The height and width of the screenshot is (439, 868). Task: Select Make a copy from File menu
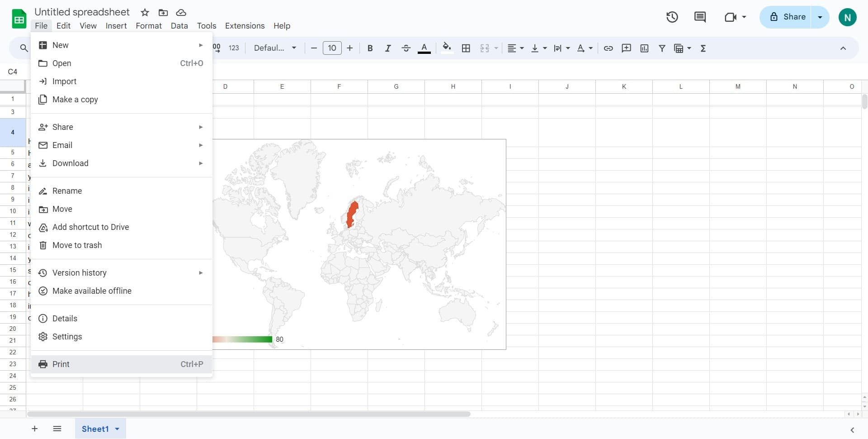[x=75, y=100]
